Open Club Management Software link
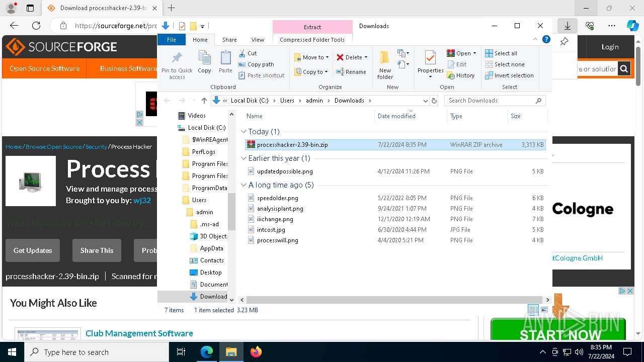The height and width of the screenshot is (362, 644). (139, 333)
